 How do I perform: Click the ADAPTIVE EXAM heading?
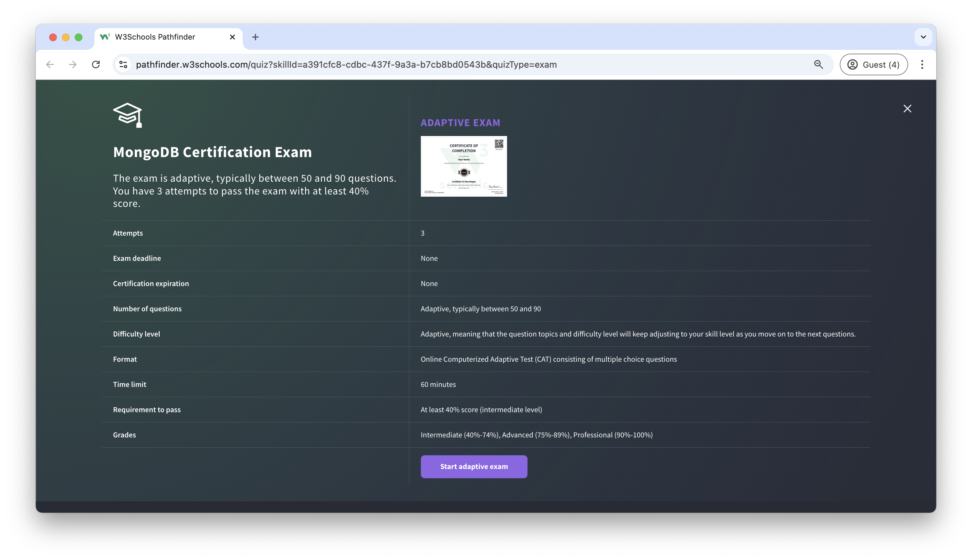(460, 123)
